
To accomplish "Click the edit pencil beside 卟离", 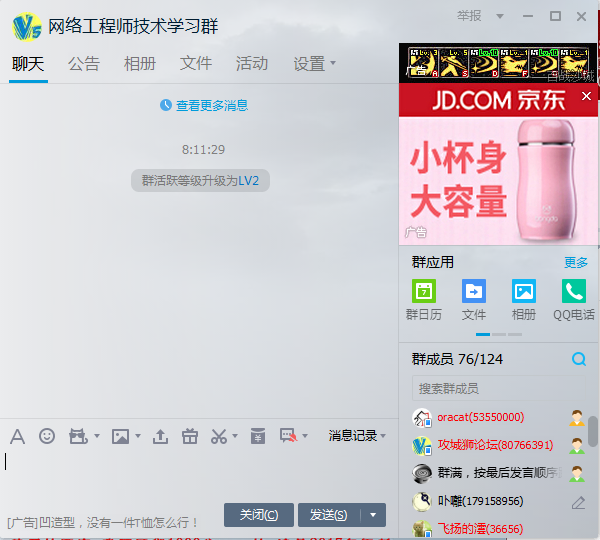I will 578,502.
